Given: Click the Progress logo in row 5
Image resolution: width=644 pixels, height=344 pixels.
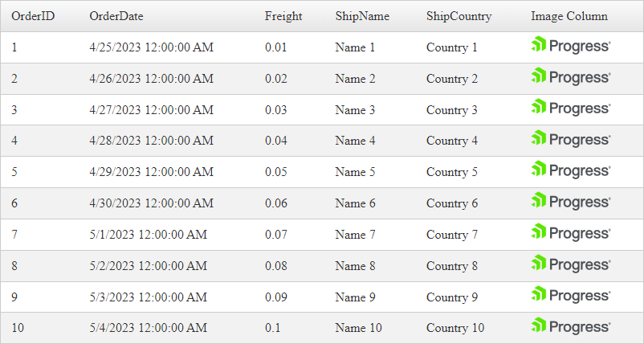Looking at the screenshot, I should pyautogui.click(x=571, y=171).
